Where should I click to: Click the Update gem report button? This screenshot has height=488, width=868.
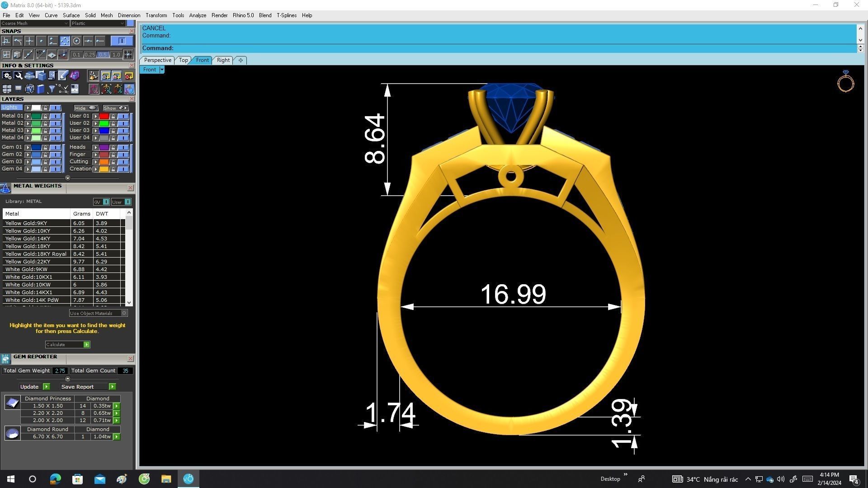coord(34,387)
